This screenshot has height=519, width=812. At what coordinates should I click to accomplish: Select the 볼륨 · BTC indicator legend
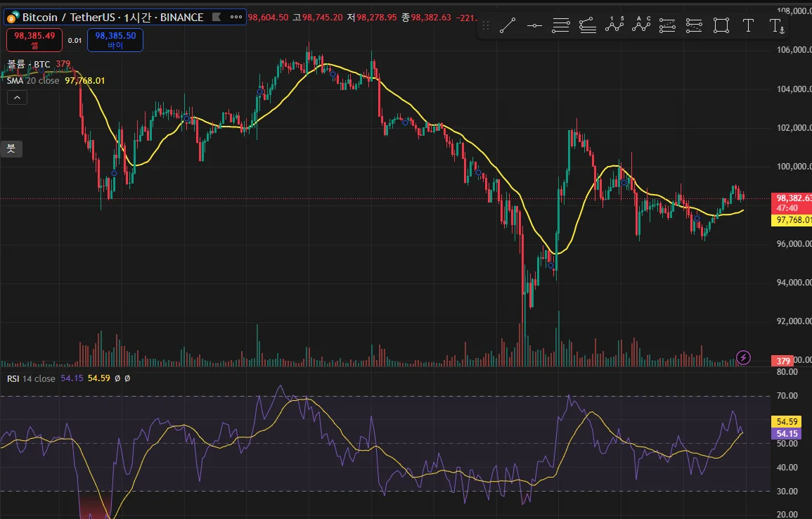pos(29,64)
